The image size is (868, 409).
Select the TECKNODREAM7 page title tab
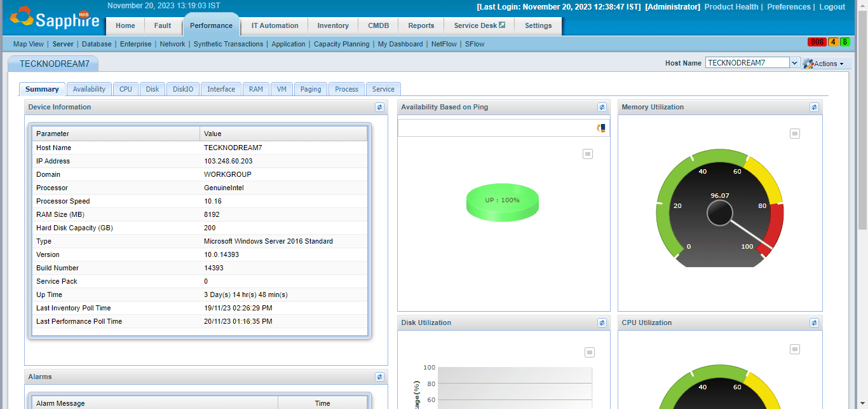point(53,64)
